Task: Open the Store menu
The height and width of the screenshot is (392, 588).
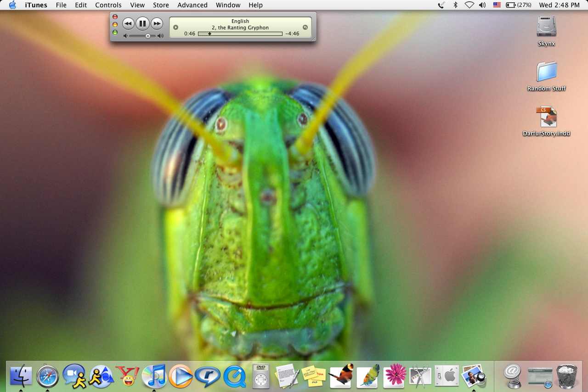Action: click(161, 5)
